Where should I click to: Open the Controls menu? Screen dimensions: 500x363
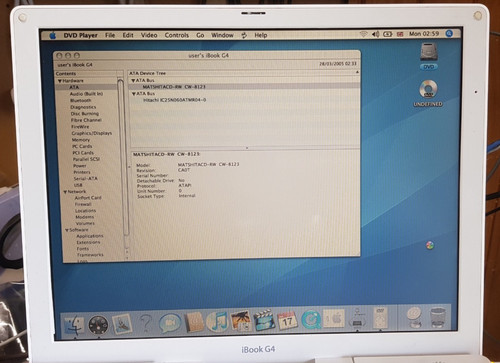click(x=177, y=35)
